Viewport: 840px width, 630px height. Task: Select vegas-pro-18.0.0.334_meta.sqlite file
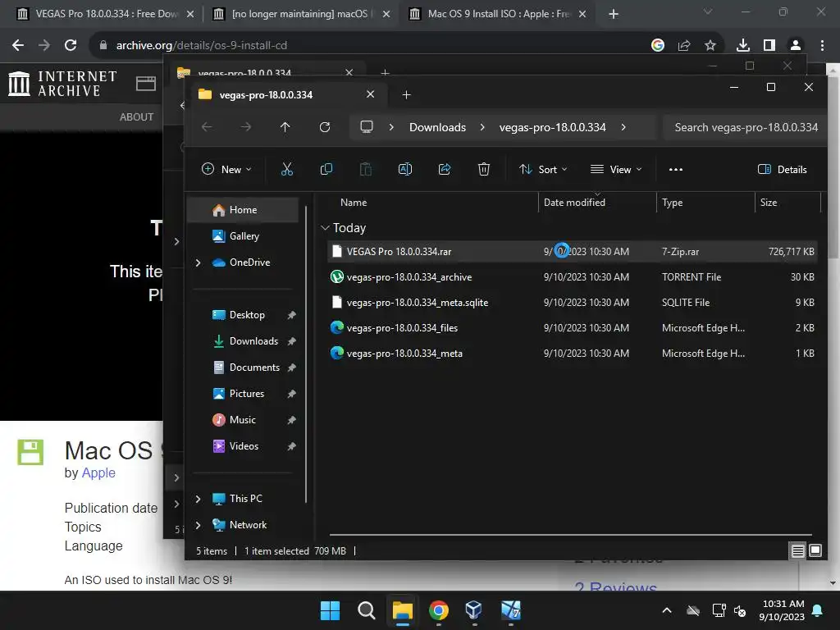point(572,303)
